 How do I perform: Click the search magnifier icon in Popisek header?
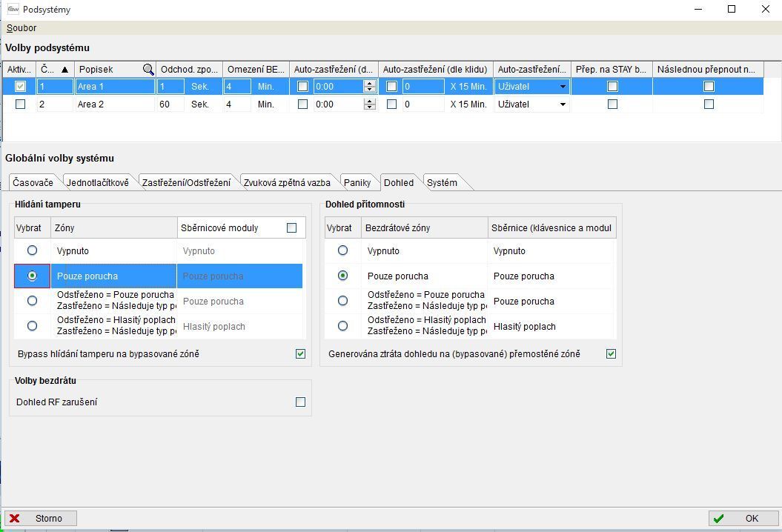148,69
